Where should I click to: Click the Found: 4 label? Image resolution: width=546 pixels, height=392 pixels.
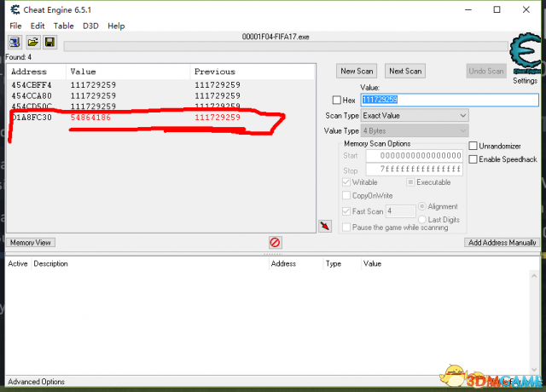point(19,57)
